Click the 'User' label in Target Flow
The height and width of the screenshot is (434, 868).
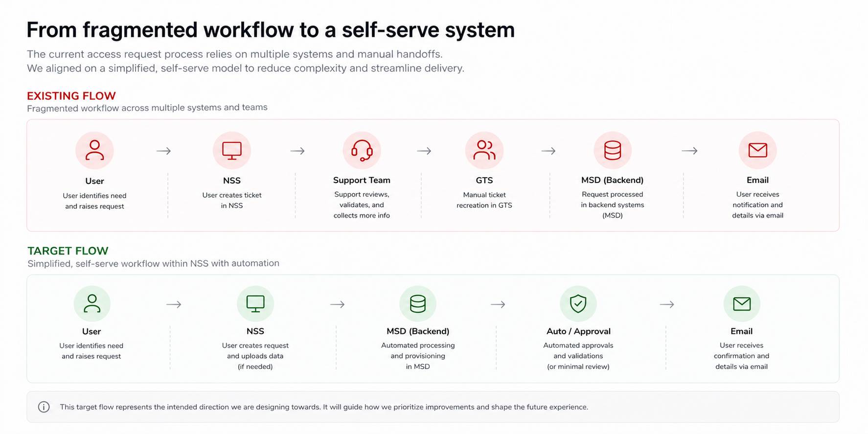coord(91,332)
